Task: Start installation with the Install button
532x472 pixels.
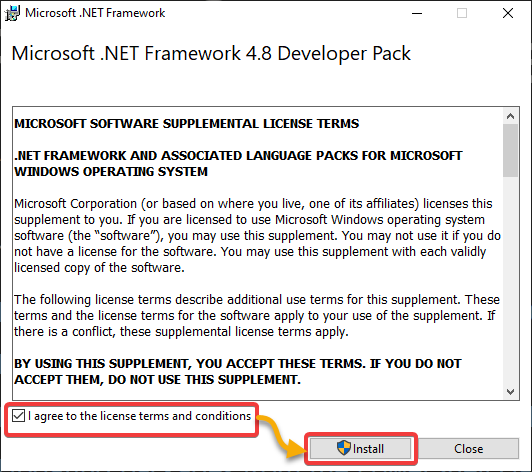Action: [360, 448]
